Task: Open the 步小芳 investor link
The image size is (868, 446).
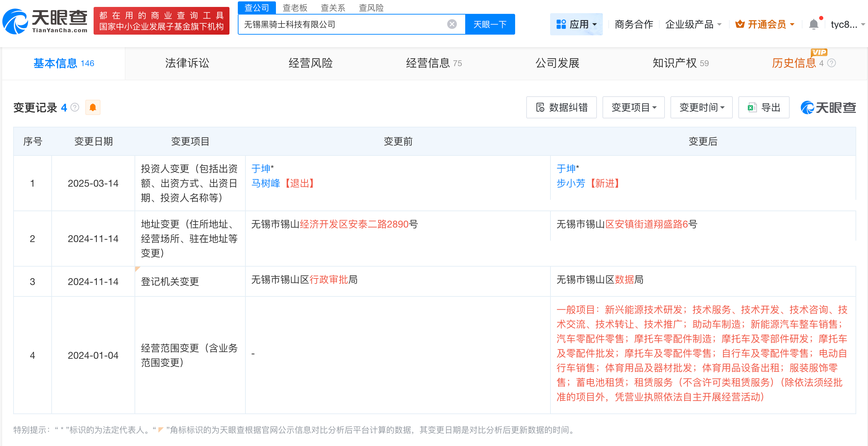Action: click(x=571, y=184)
